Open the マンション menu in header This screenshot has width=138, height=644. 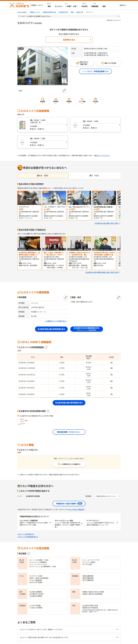click(x=59, y=6)
